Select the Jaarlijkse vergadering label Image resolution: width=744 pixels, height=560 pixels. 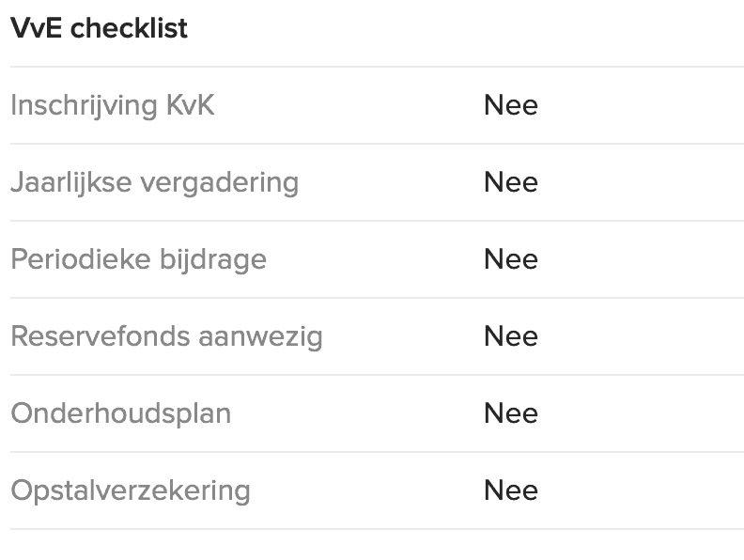click(155, 183)
